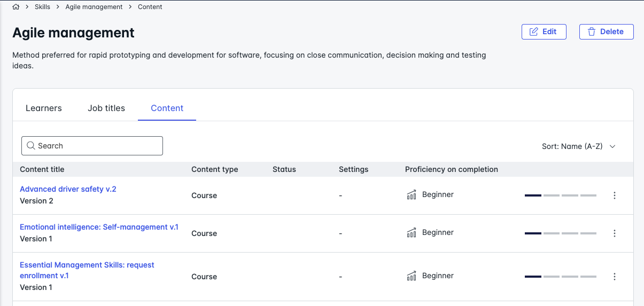This screenshot has width=644, height=306.
Task: Click Beginner label in Advanced driver safety row
Action: (x=438, y=194)
